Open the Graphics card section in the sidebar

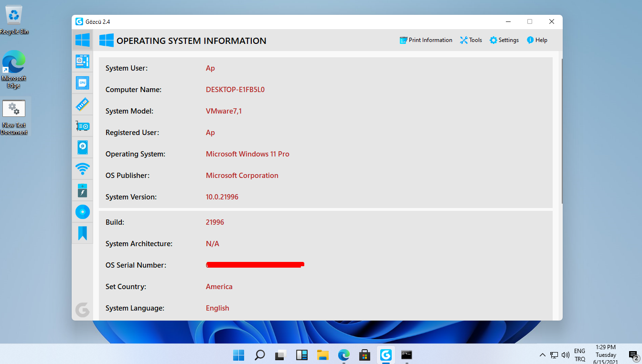point(82,126)
